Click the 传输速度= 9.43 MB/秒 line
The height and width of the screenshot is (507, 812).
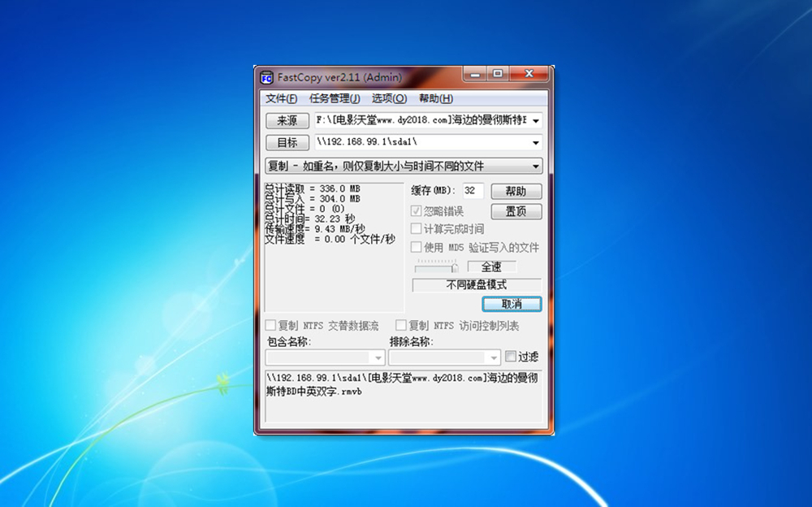[315, 228]
